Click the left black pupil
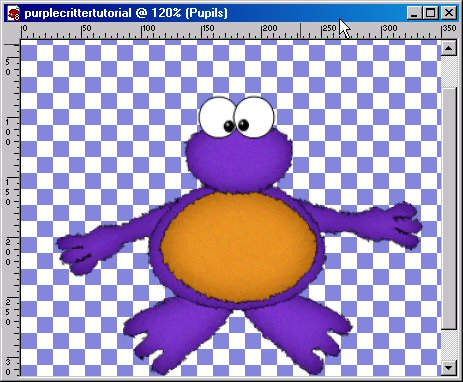 [x=229, y=126]
